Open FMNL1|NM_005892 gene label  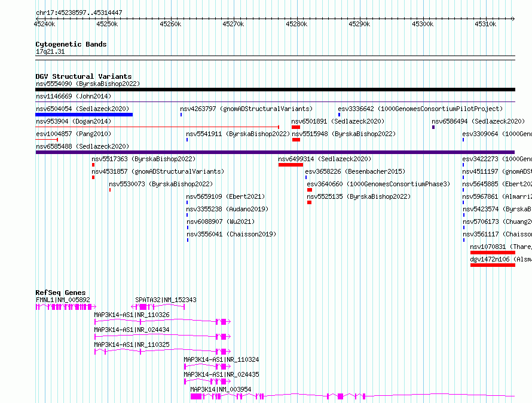[x=63, y=300]
